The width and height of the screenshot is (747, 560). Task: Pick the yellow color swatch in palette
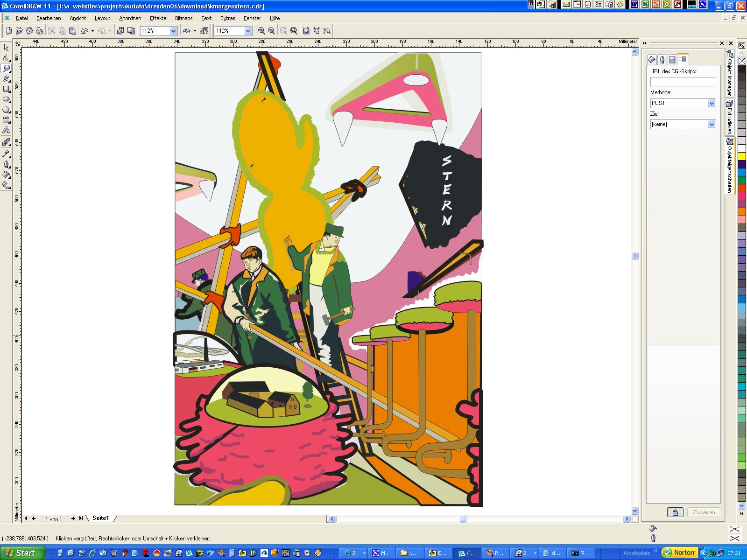coord(742,156)
